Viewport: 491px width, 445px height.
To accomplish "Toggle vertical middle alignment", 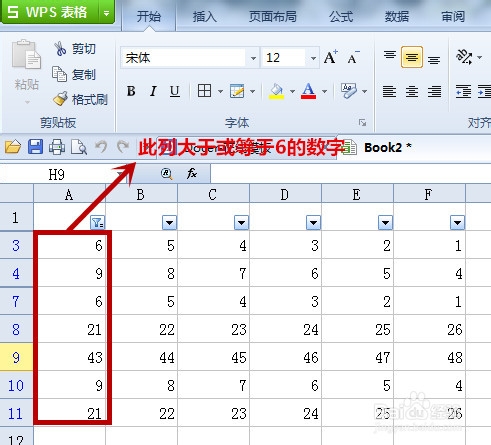I will (x=412, y=57).
